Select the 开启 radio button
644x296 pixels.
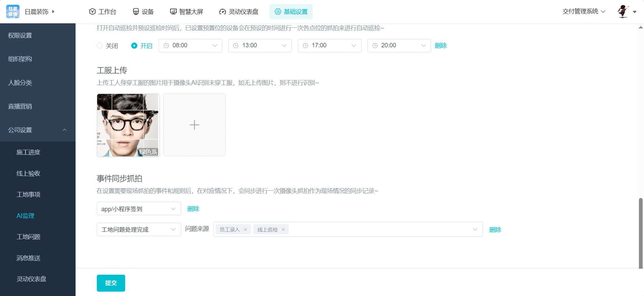tap(134, 46)
